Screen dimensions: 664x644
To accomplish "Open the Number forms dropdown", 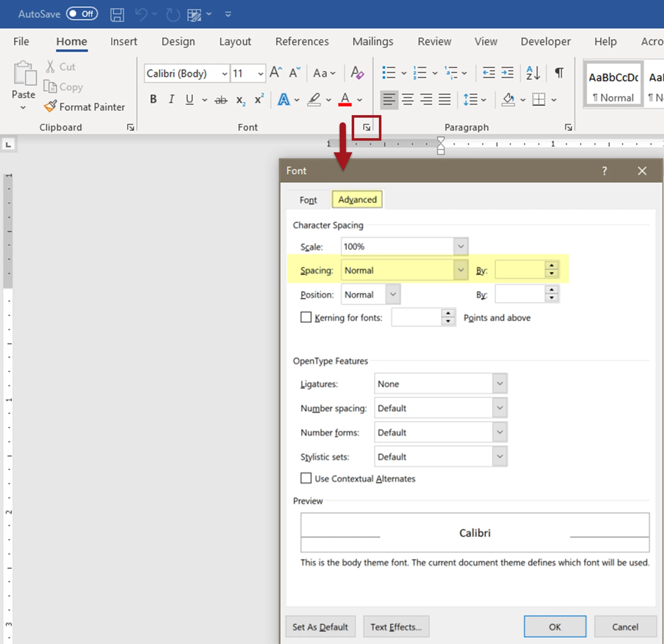I will point(499,432).
